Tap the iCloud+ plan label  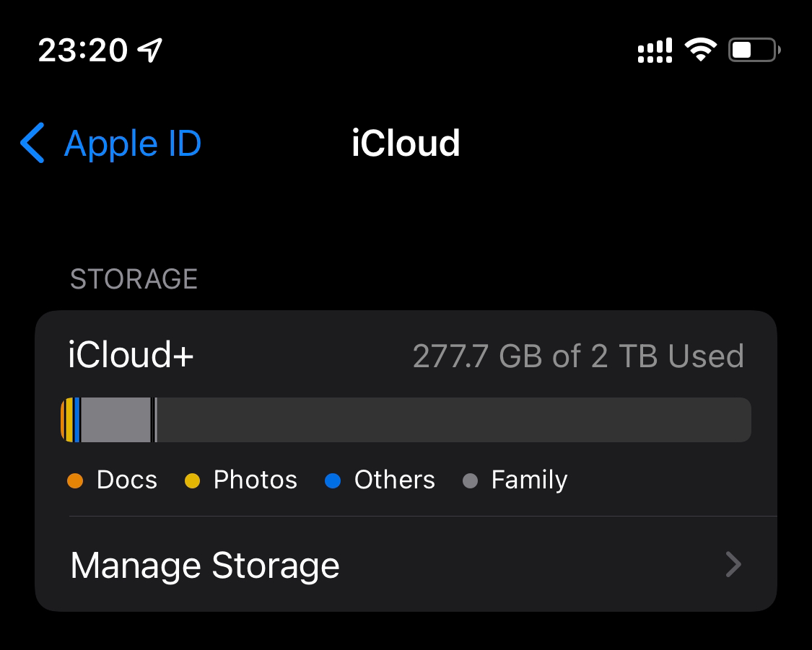pos(131,355)
